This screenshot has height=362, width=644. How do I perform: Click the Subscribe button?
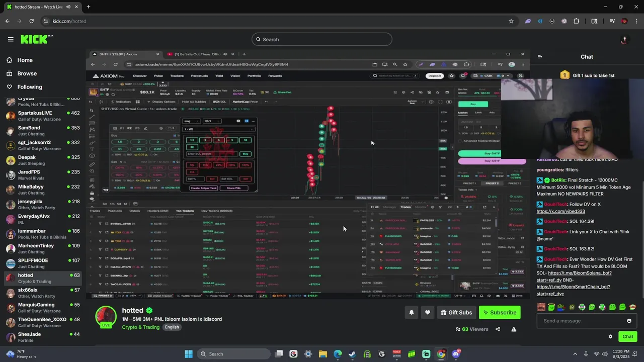coord(500,312)
